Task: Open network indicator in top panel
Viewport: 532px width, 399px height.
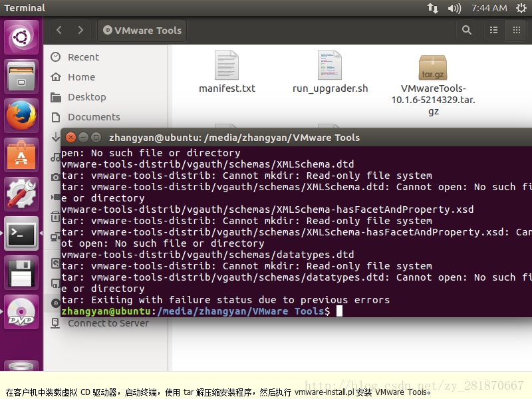Action: pyautogui.click(x=433, y=8)
